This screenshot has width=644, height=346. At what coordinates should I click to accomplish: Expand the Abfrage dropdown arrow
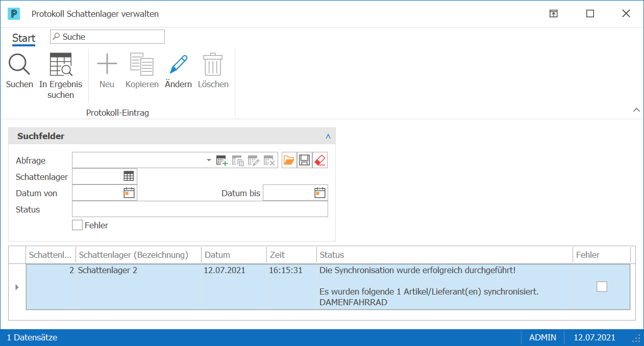(209, 160)
